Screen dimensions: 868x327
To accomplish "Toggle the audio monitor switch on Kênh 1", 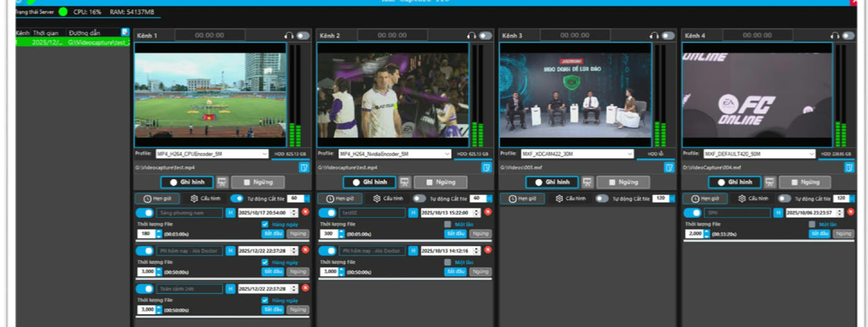I will pyautogui.click(x=303, y=36).
